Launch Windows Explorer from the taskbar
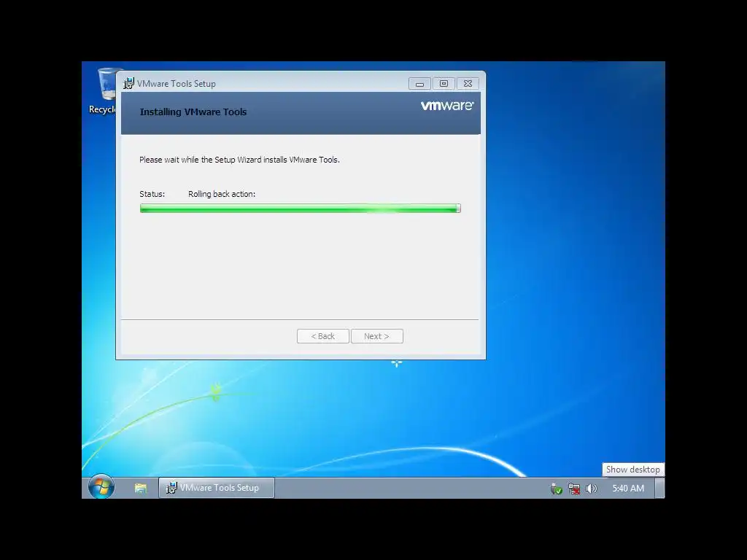 click(141, 488)
